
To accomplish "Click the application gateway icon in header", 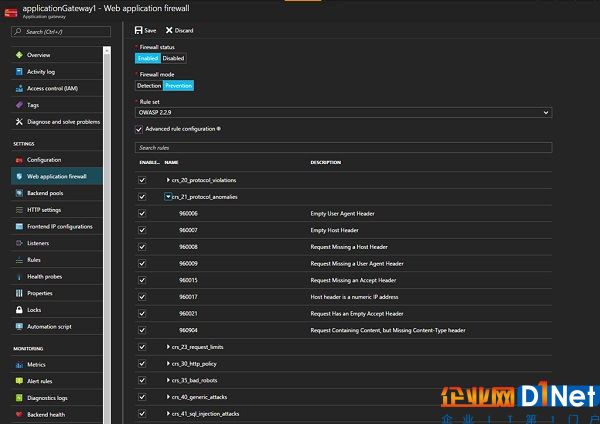I will point(11,12).
